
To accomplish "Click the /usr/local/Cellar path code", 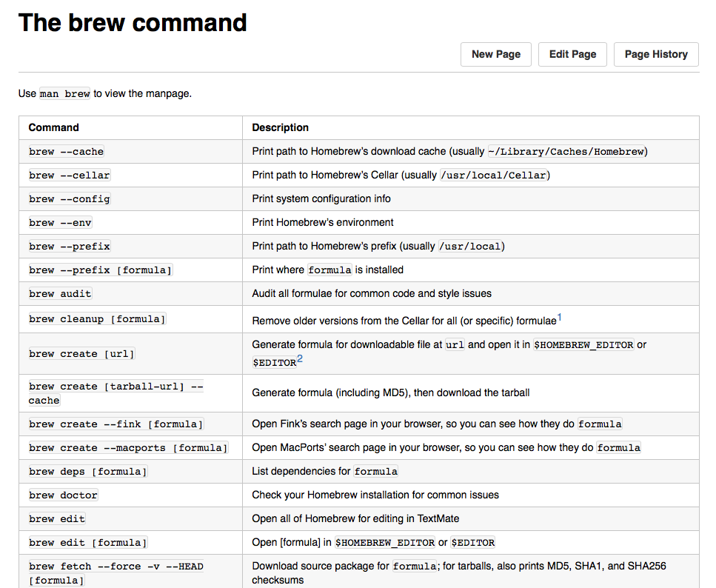I will click(x=494, y=175).
